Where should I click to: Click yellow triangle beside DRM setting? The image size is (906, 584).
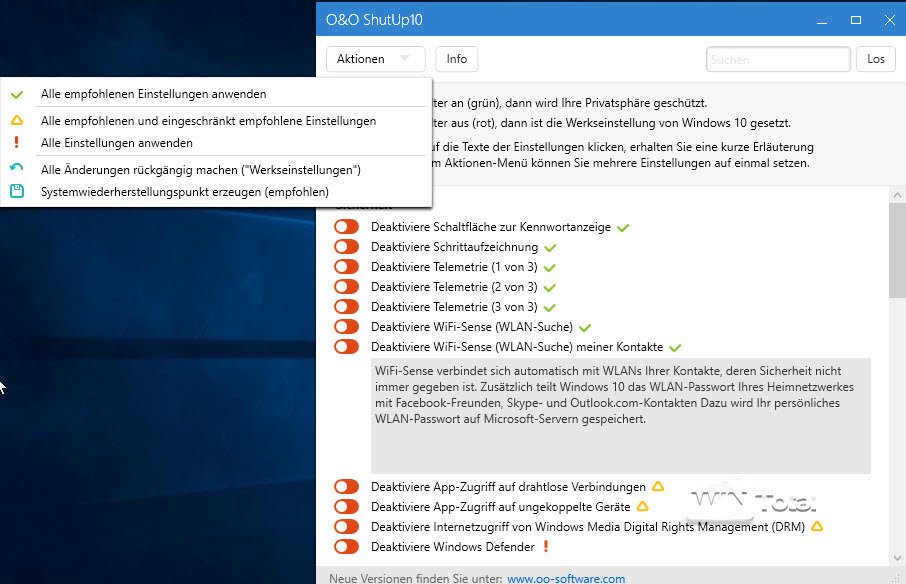tap(817, 526)
